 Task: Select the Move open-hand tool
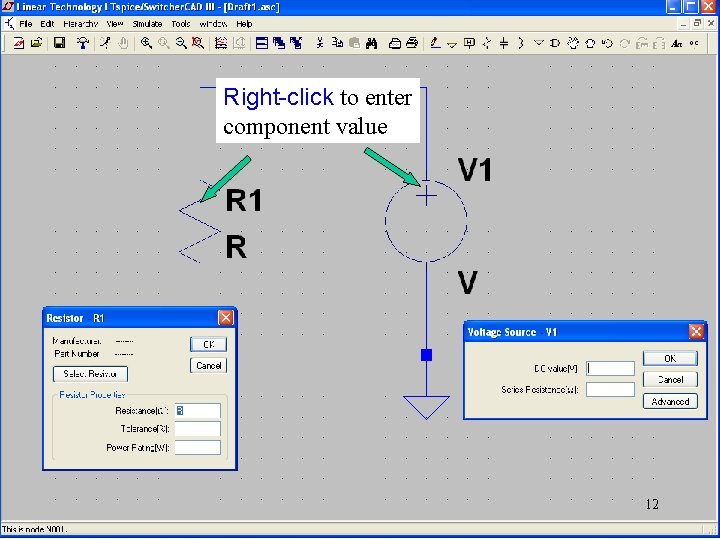(x=573, y=43)
